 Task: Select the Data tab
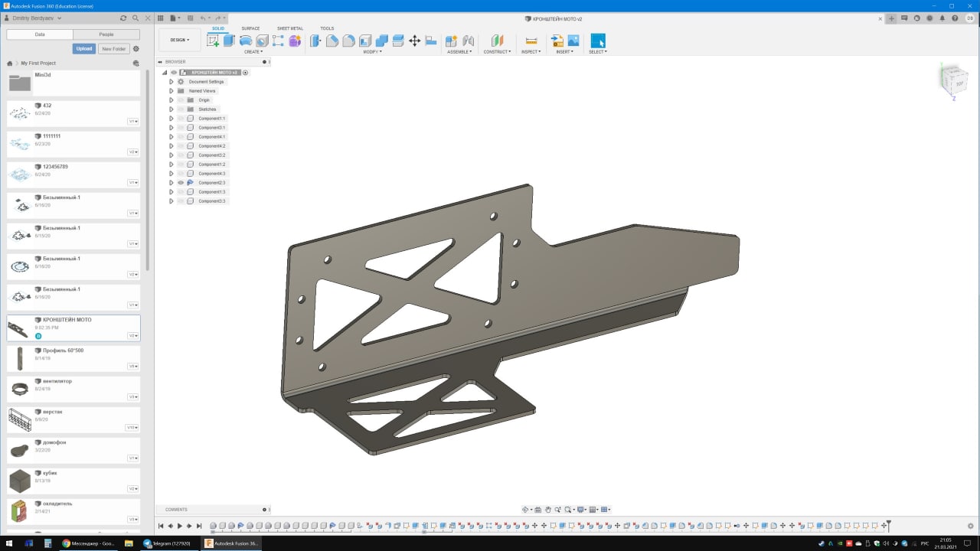pos(40,34)
